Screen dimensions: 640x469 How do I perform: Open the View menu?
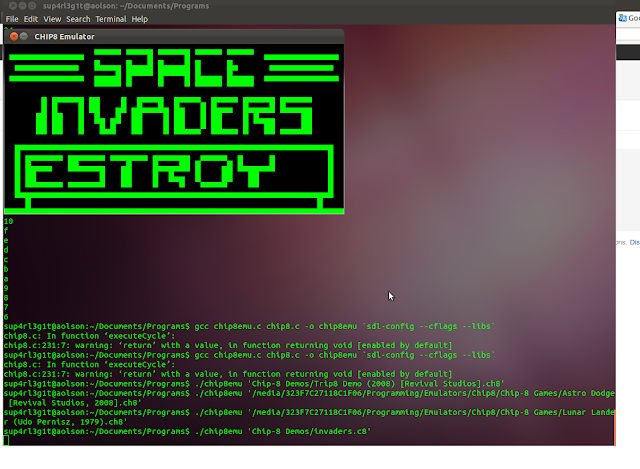coord(52,19)
